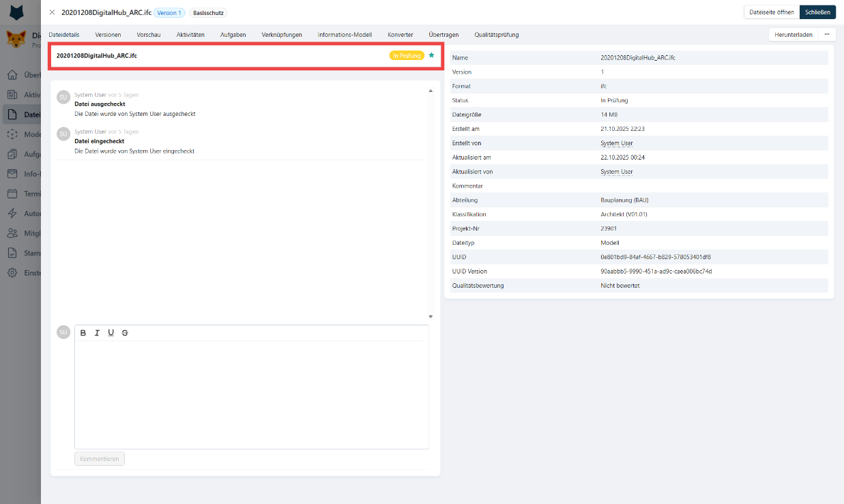Click the file size value 14 MB
Screen dimensions: 844x504
[609, 115]
